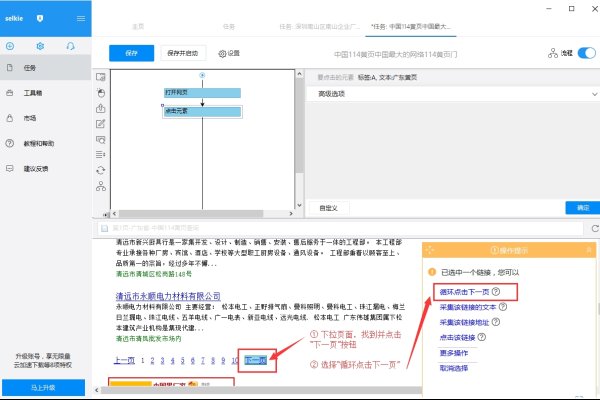Select the magnifier-over-screen tool icon in workflow toolbar
600x400 pixels.
(101, 139)
